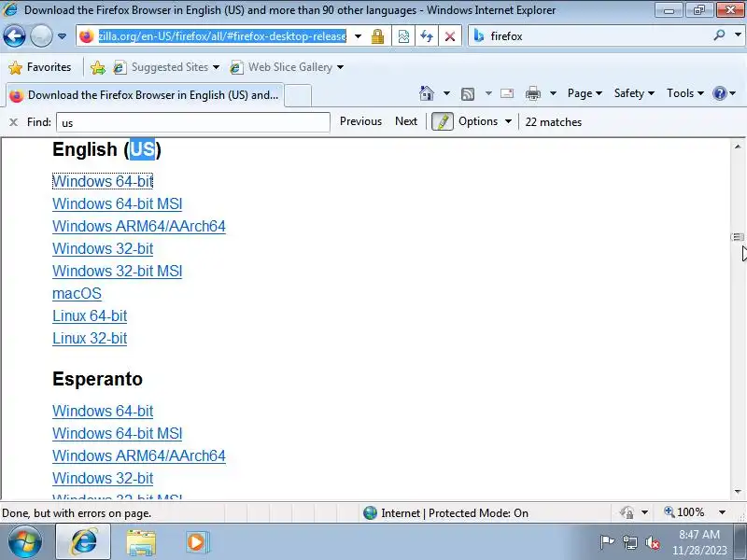This screenshot has width=747, height=560.
Task: Download Esperanto Windows 64-bit
Action: point(103,411)
